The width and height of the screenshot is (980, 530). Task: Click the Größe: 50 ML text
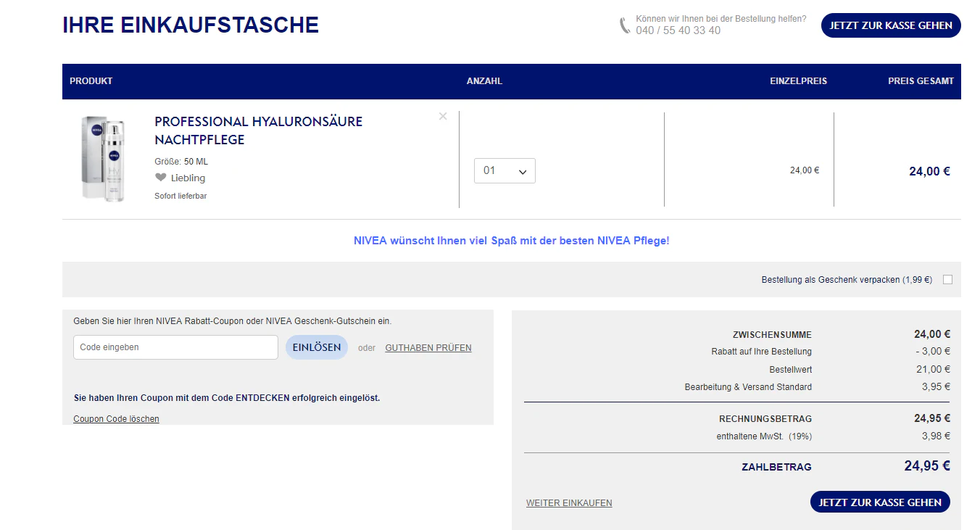tap(181, 162)
